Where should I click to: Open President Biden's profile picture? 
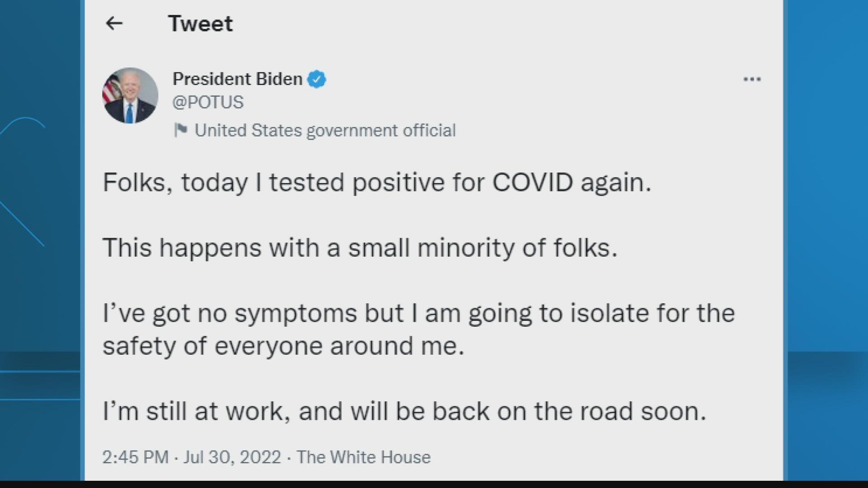tap(130, 96)
